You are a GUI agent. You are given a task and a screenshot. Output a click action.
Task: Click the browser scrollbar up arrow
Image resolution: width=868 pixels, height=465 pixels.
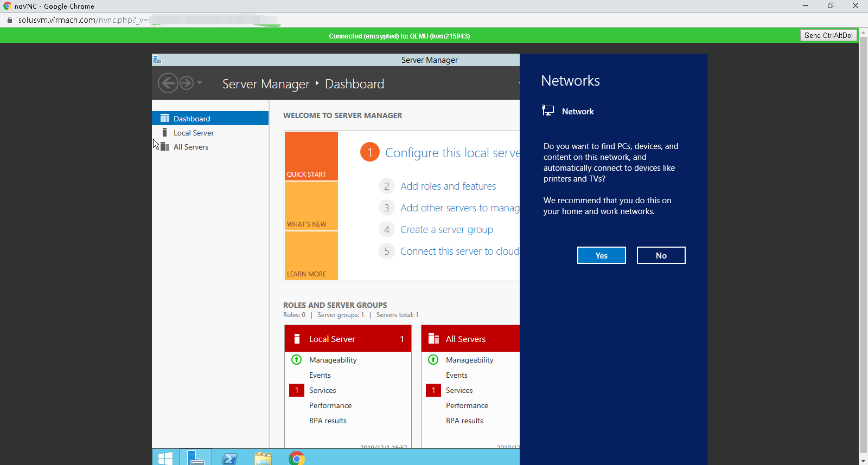point(863,33)
